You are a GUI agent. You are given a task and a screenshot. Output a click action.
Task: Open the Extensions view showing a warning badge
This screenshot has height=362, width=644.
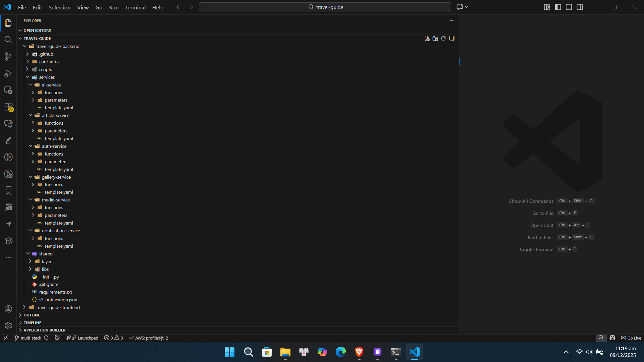[8, 107]
